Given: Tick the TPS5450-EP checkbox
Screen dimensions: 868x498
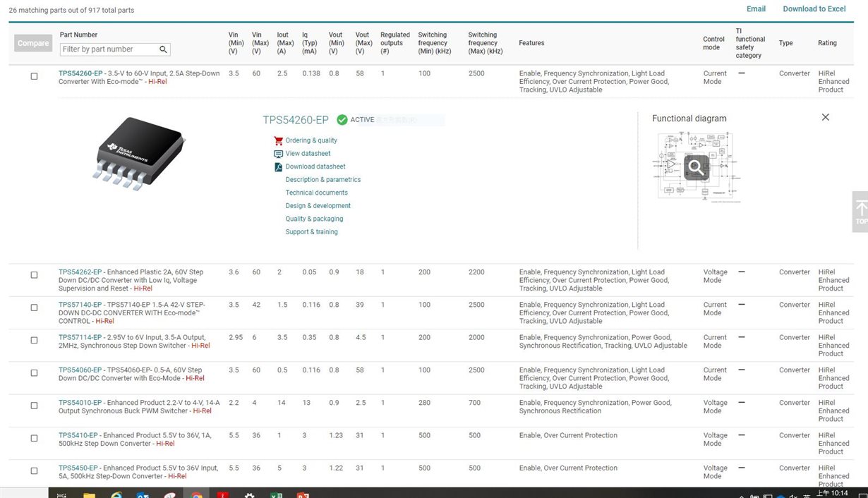Looking at the screenshot, I should 34,470.
